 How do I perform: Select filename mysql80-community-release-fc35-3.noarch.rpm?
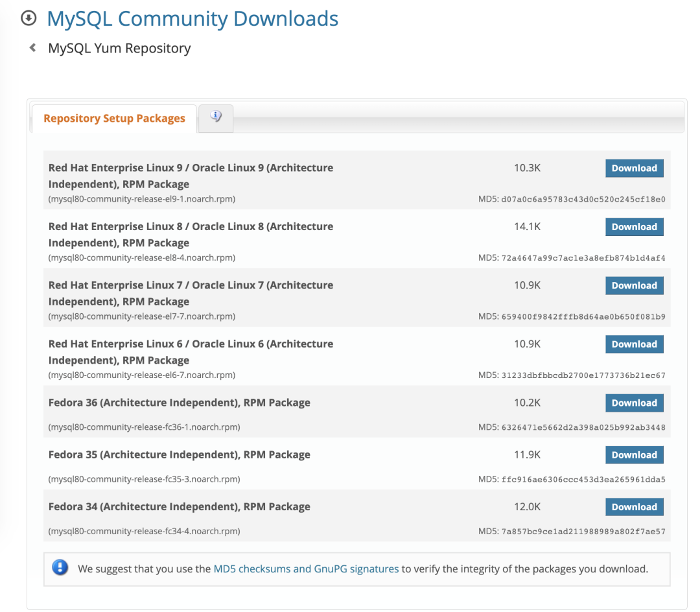point(144,480)
